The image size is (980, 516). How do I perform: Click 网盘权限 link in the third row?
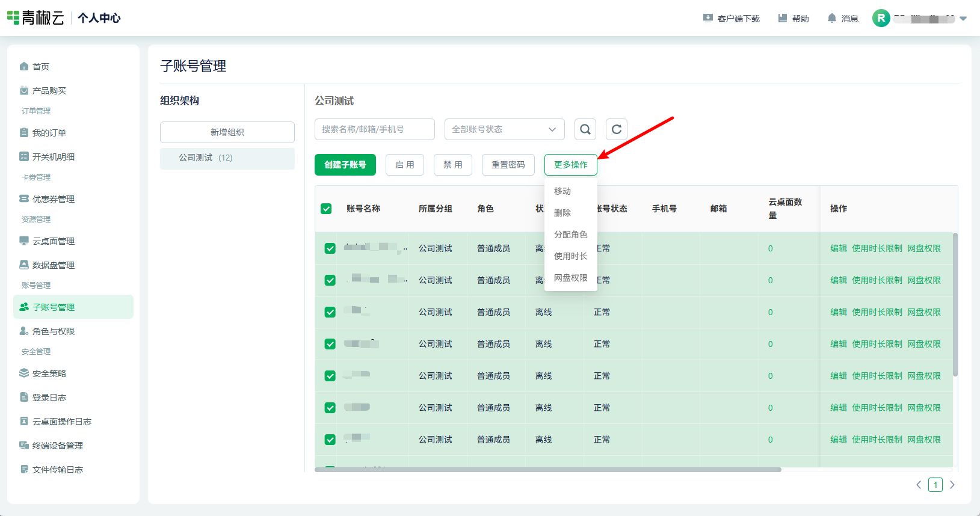tap(924, 312)
